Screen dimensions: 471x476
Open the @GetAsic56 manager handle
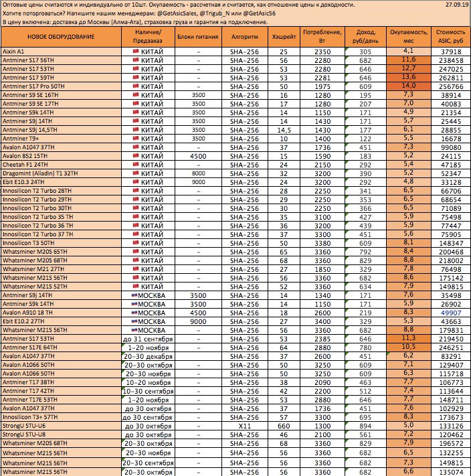(260, 13)
